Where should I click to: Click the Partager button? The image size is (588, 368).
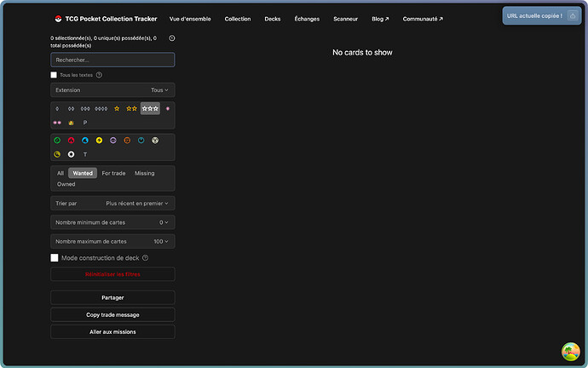click(112, 297)
